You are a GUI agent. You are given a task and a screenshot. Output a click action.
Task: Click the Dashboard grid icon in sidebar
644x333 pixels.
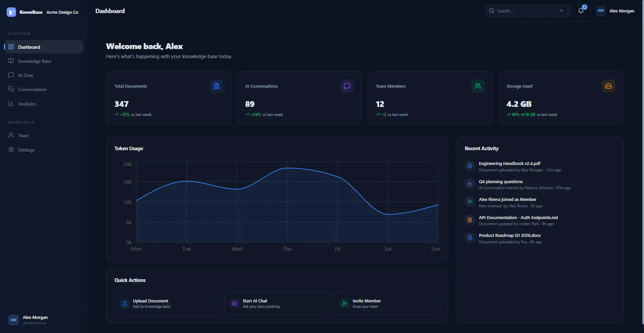[11, 47]
